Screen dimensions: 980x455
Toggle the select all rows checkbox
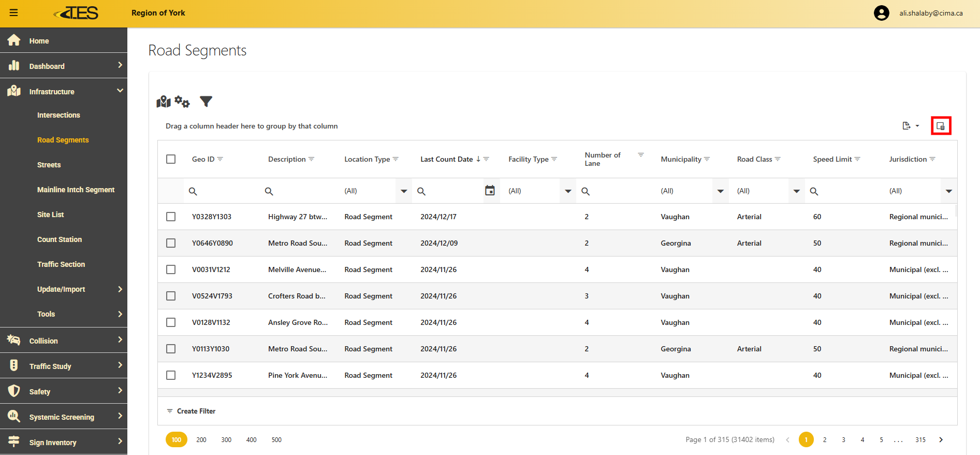click(x=171, y=159)
